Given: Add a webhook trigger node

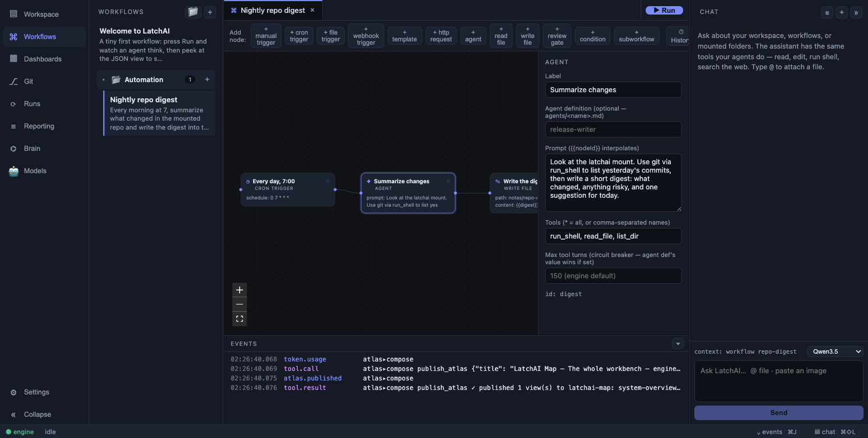Looking at the screenshot, I should pos(366,36).
